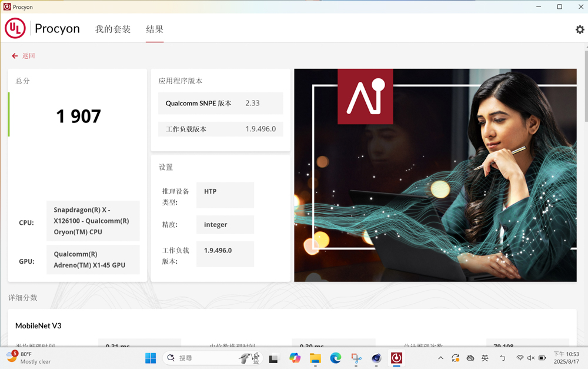
Task: Click workload version 1.9.496.0 under 设置
Action: pos(225,254)
